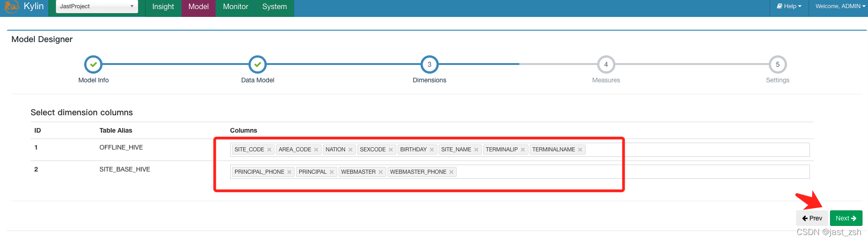The width and height of the screenshot is (868, 241).
Task: Go to the Monitor tab
Action: (236, 7)
